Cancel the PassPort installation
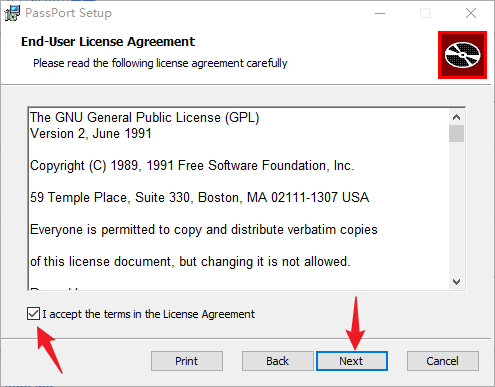The width and height of the screenshot is (495, 387). pos(443,361)
